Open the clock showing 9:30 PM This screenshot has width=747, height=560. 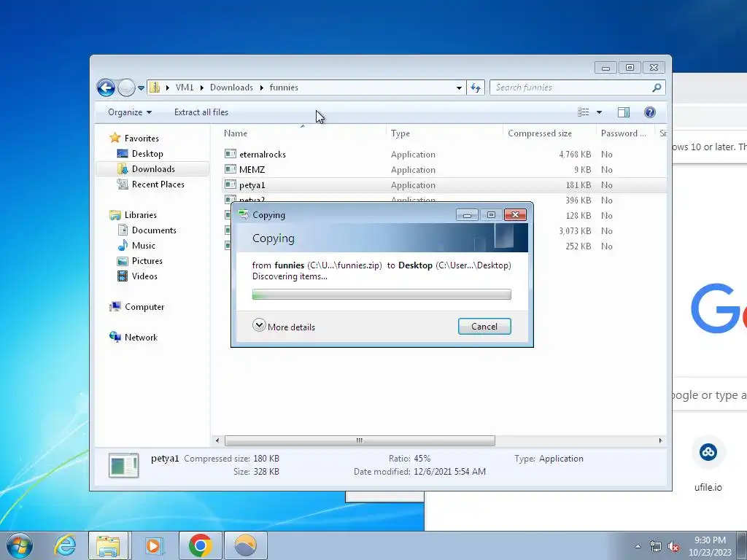710,546
